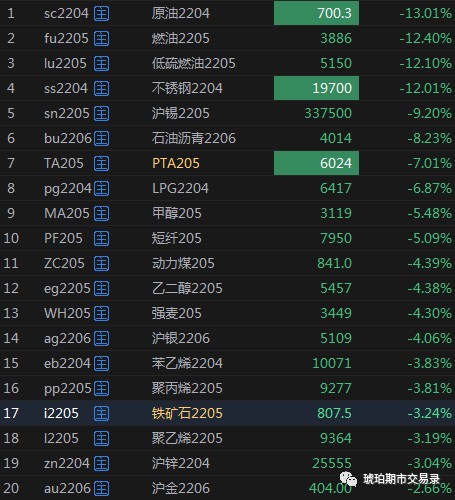Click the contract code i2205
The image size is (455, 500).
[x=61, y=413]
